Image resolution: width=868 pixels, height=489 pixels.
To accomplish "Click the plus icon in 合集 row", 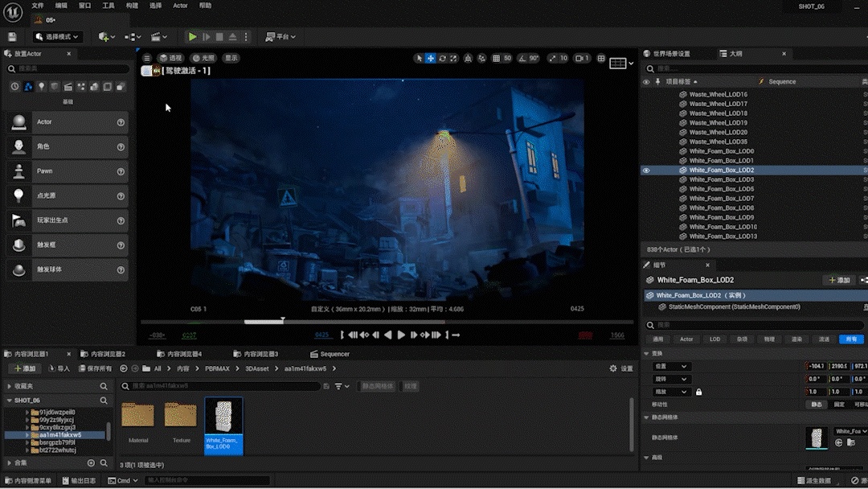I will [91, 462].
